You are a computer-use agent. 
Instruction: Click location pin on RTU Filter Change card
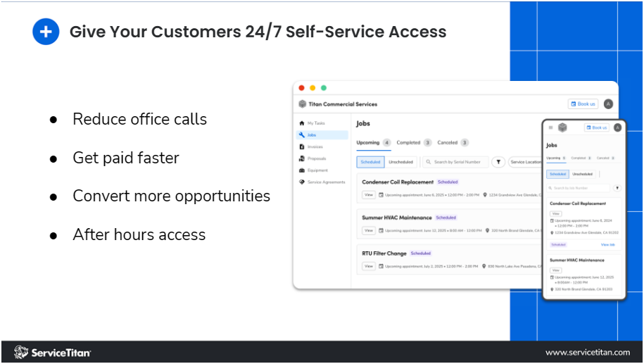pyautogui.click(x=484, y=266)
